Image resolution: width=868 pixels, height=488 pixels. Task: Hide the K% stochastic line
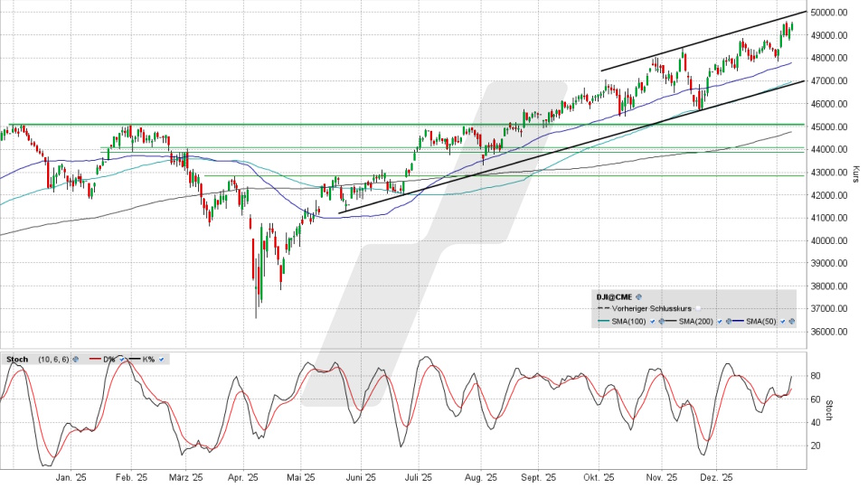[161, 360]
